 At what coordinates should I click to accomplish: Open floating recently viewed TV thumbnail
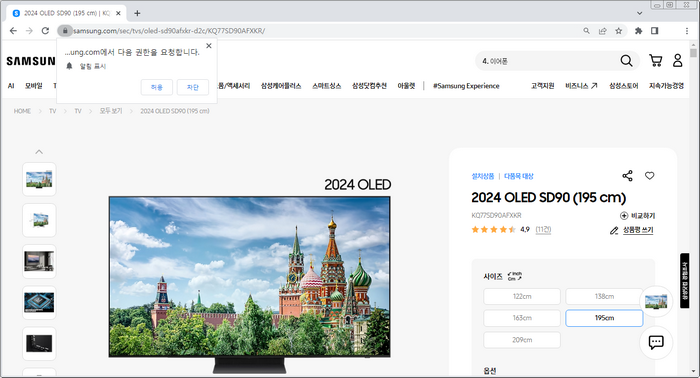656,302
